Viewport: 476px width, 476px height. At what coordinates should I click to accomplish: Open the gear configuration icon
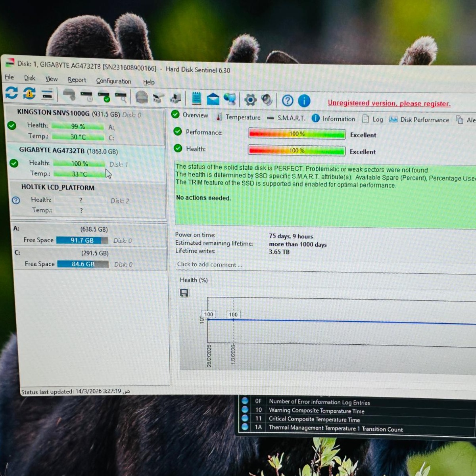coord(250,100)
